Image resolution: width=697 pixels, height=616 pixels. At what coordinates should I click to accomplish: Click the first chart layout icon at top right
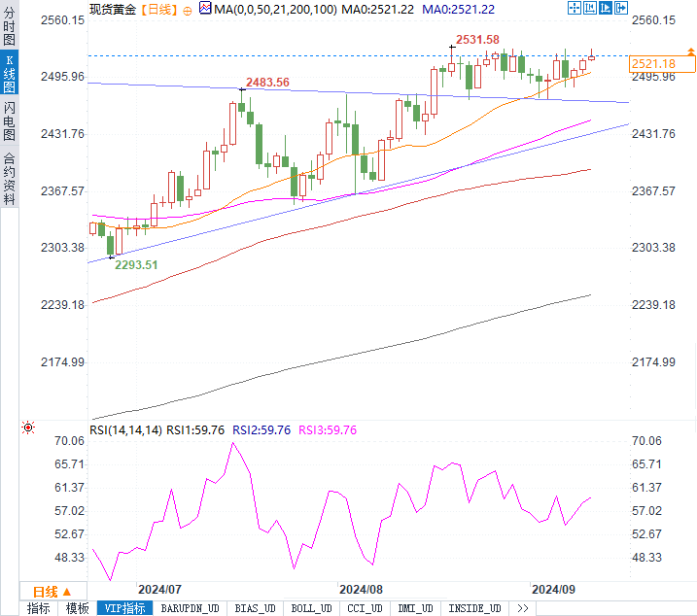pyautogui.click(x=574, y=9)
